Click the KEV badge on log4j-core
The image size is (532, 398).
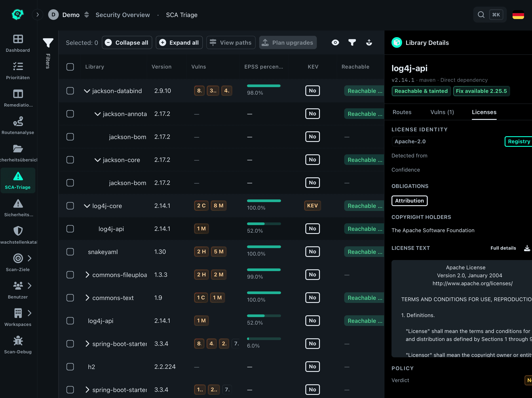click(312, 206)
